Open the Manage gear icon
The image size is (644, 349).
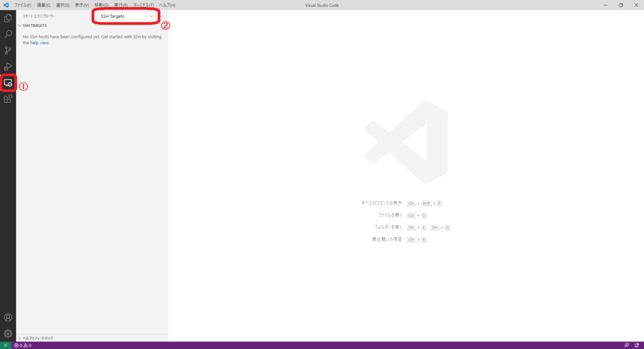8,333
